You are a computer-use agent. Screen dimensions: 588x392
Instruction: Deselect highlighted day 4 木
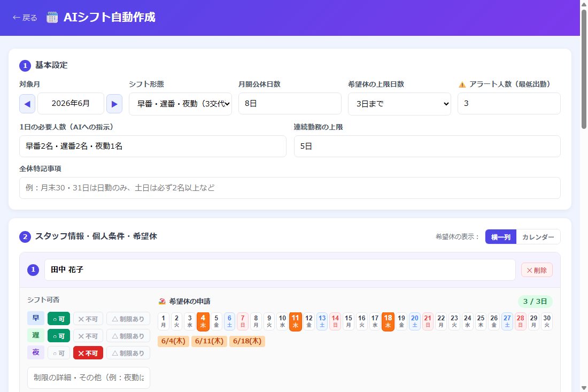point(203,321)
